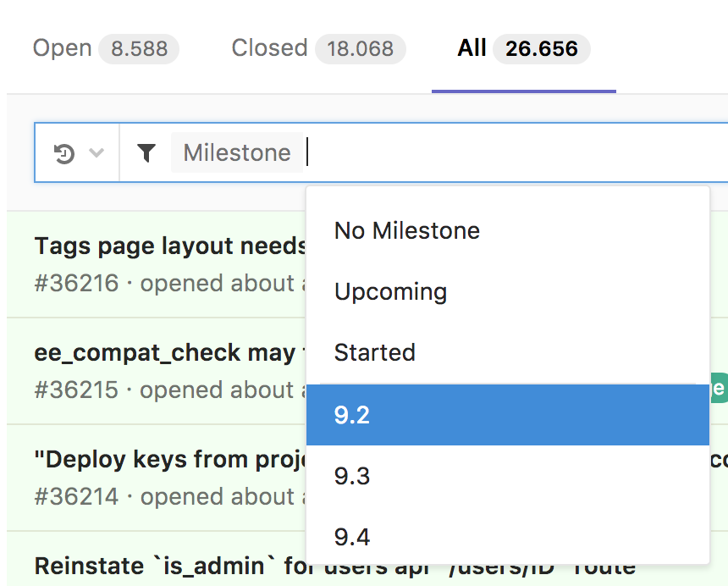Select milestone 9.4 in the list
Image resolution: width=728 pixels, height=586 pixels.
pos(508,537)
